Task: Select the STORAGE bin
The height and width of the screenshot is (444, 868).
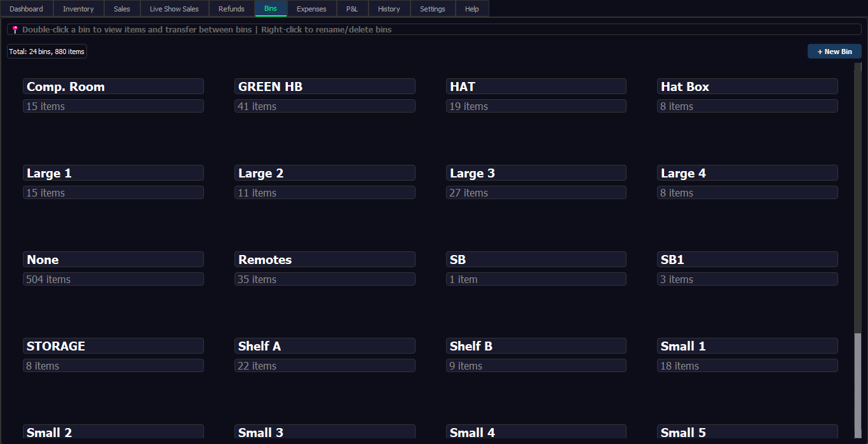Action: tap(113, 346)
